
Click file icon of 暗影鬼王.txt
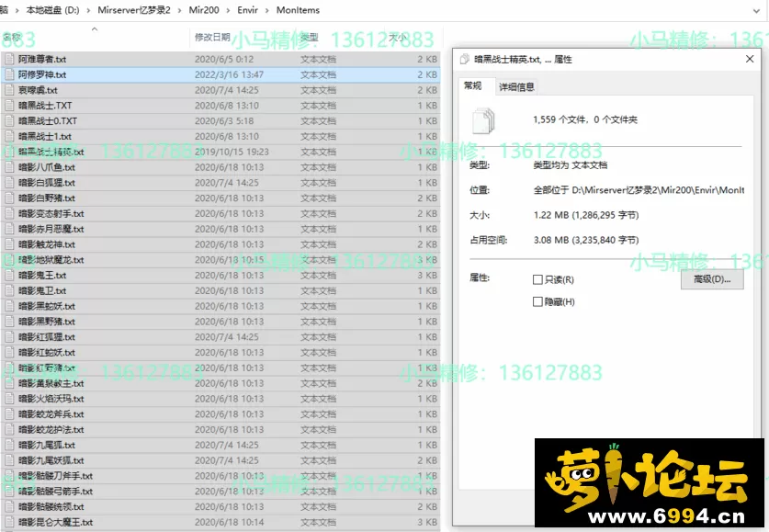pos(9,276)
